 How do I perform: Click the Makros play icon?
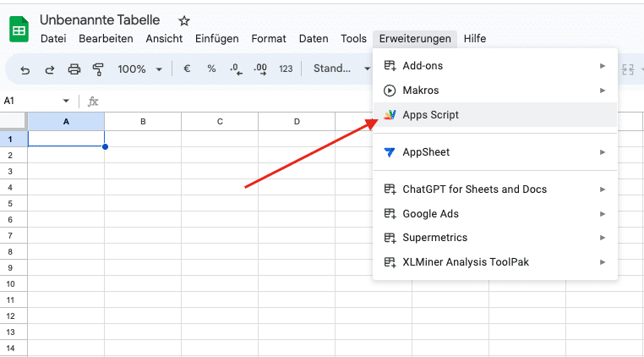click(x=390, y=91)
